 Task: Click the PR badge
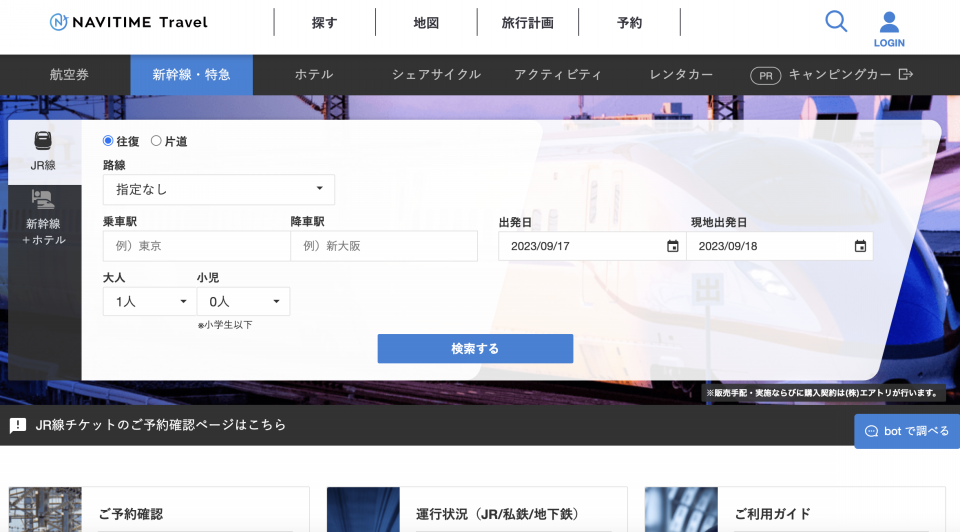[765, 75]
